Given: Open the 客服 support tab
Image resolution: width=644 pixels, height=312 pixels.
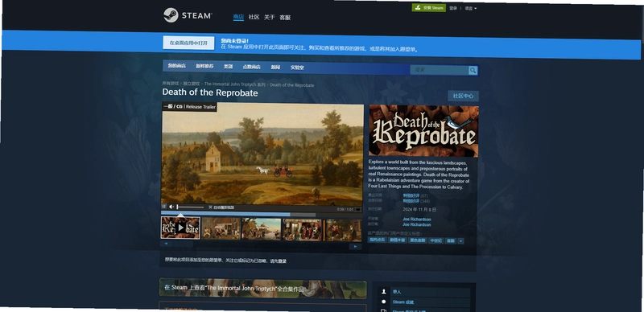Looking at the screenshot, I should [285, 18].
